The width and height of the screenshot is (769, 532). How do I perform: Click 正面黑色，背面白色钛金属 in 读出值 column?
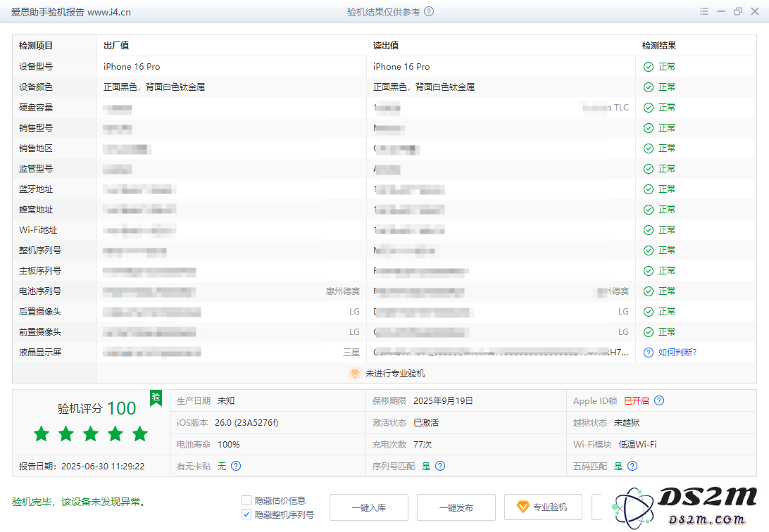pos(424,87)
